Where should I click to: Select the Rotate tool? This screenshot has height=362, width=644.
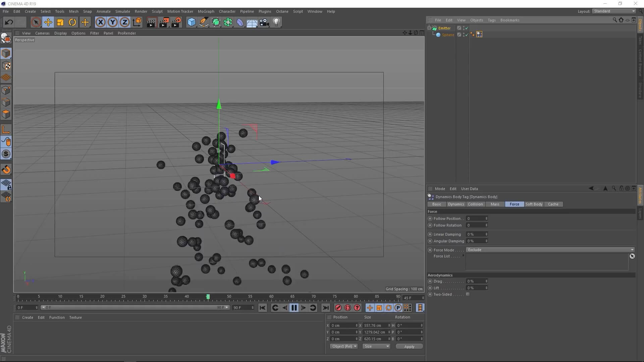click(x=72, y=22)
